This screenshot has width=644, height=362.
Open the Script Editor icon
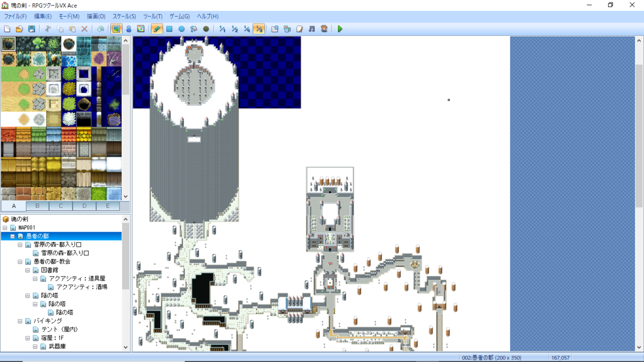(x=299, y=29)
